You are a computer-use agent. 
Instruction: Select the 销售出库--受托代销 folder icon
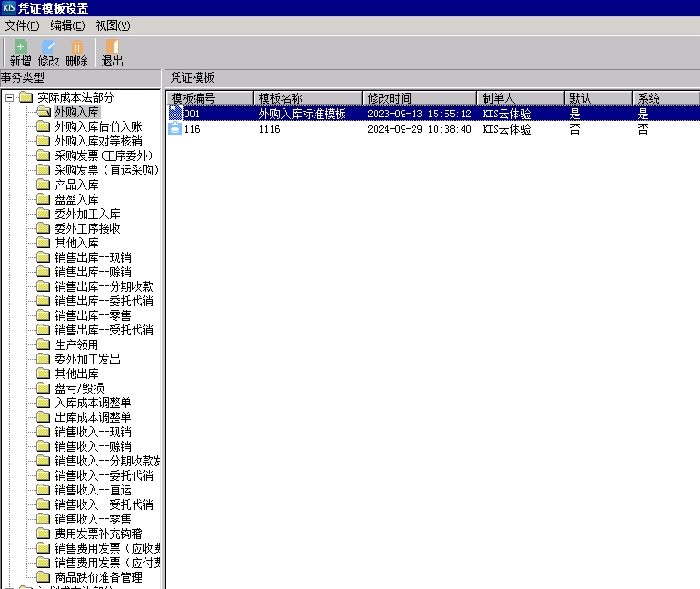44,330
